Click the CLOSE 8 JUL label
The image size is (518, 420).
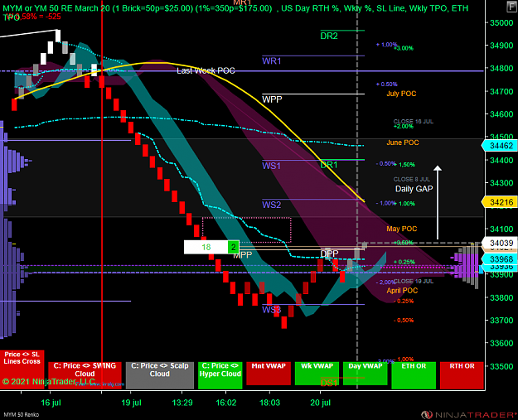(412, 179)
